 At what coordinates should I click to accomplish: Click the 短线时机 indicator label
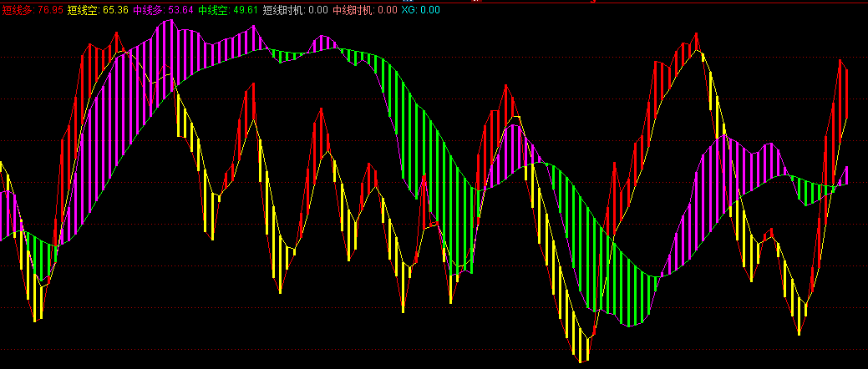tap(283, 10)
